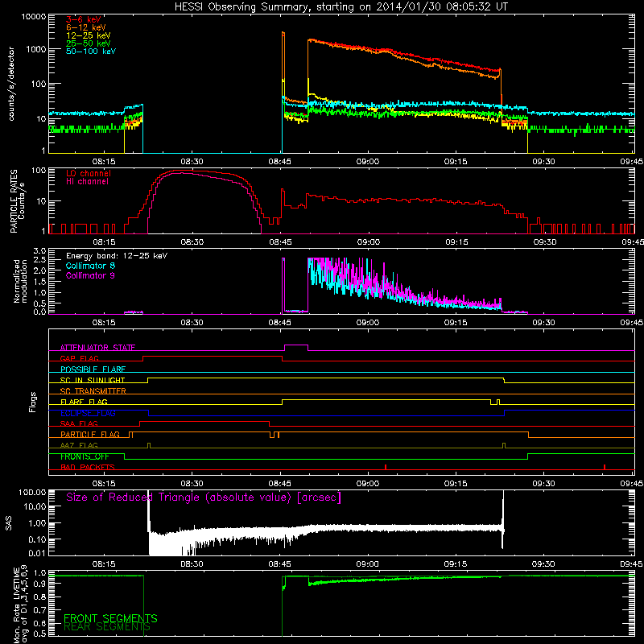Pick the green 25-50 keV legend entry
The width and height of the screenshot is (644, 644).
tap(89, 43)
